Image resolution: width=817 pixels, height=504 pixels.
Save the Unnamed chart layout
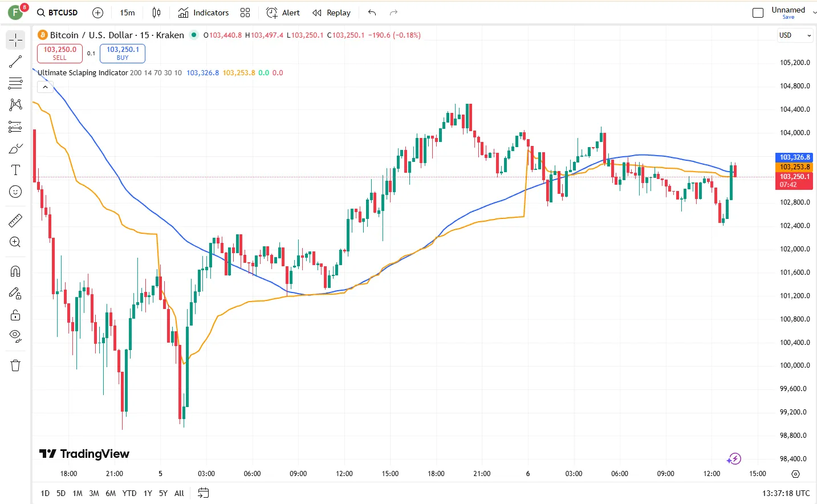[788, 17]
